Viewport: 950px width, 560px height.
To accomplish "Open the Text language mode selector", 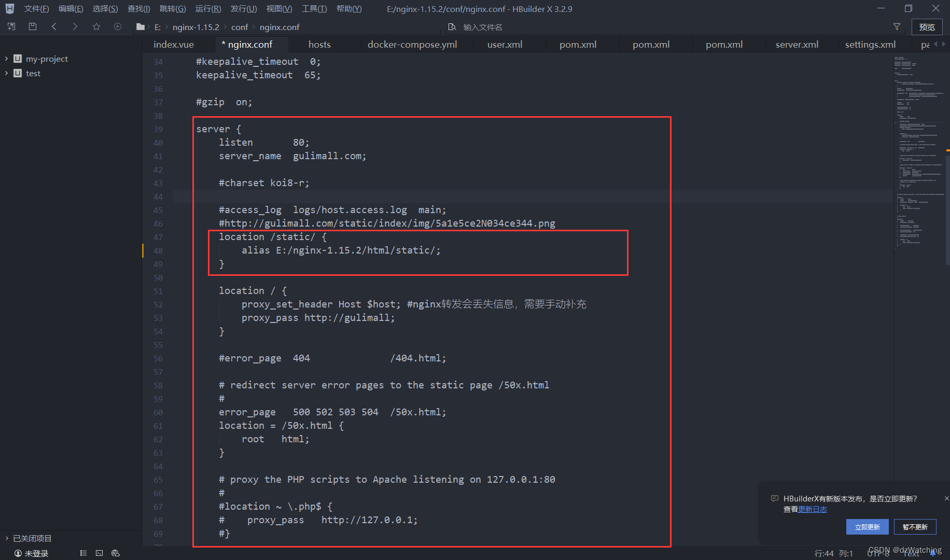I will (x=911, y=553).
